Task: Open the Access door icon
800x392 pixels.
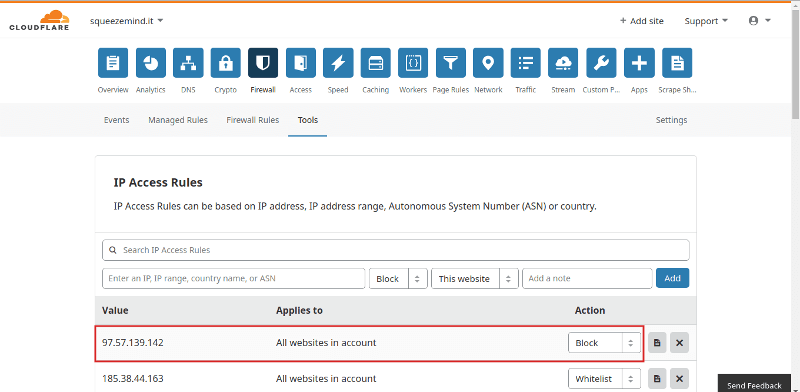Action: 301,63
